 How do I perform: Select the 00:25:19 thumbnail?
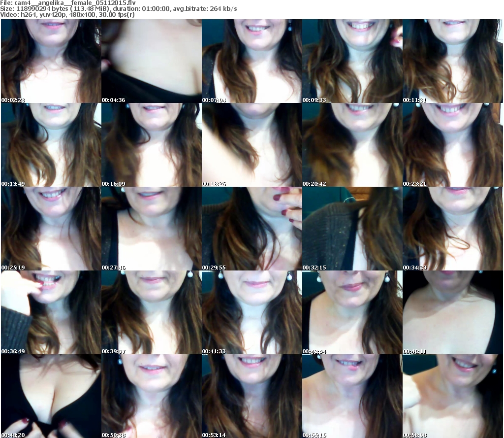coord(51,229)
